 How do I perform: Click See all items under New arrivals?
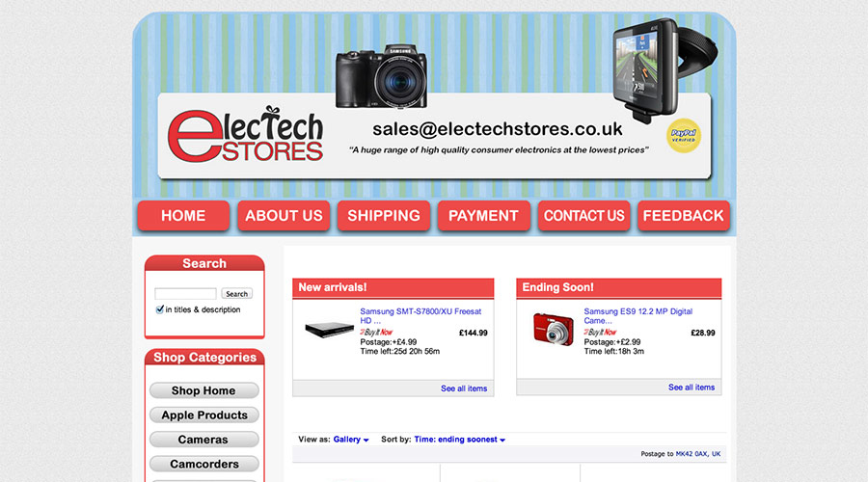click(x=464, y=388)
